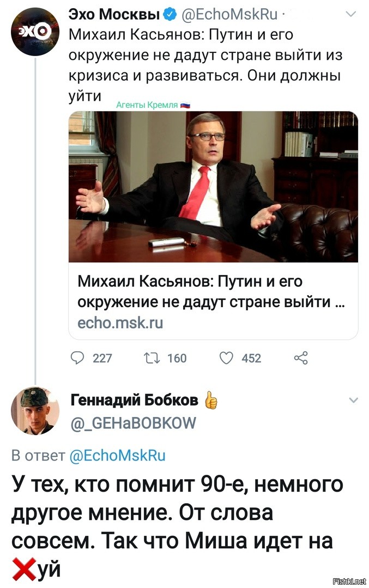The image size is (369, 588).
Task: Open the echo.msk.ru link card domain
Action: point(120,323)
